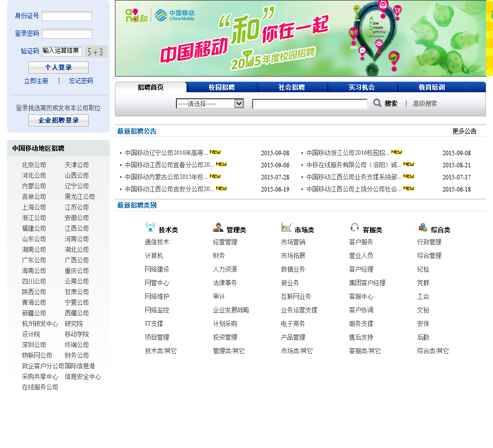Open 通信技术 job category

click(x=157, y=242)
